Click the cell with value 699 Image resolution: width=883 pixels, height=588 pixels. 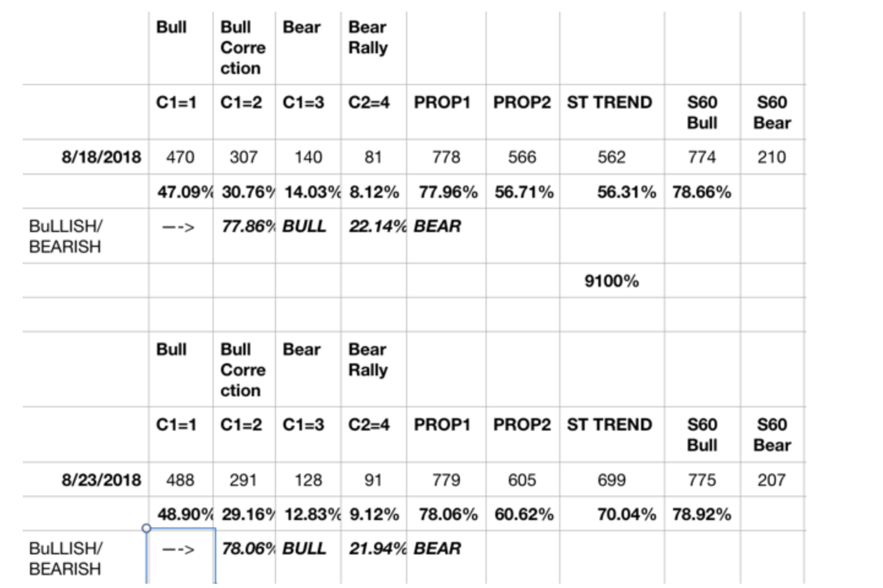point(611,480)
